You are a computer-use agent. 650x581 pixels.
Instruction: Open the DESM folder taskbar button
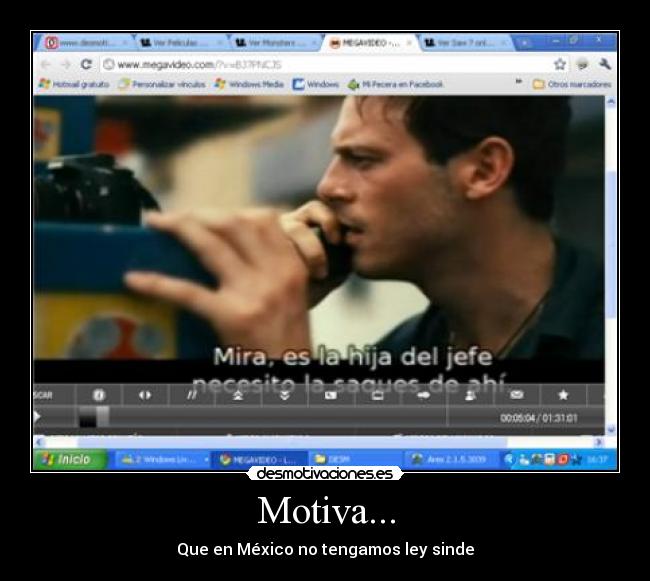[x=355, y=459]
